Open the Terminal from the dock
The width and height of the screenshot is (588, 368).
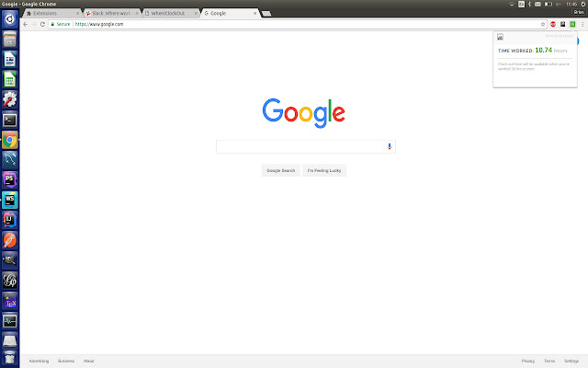tap(10, 120)
